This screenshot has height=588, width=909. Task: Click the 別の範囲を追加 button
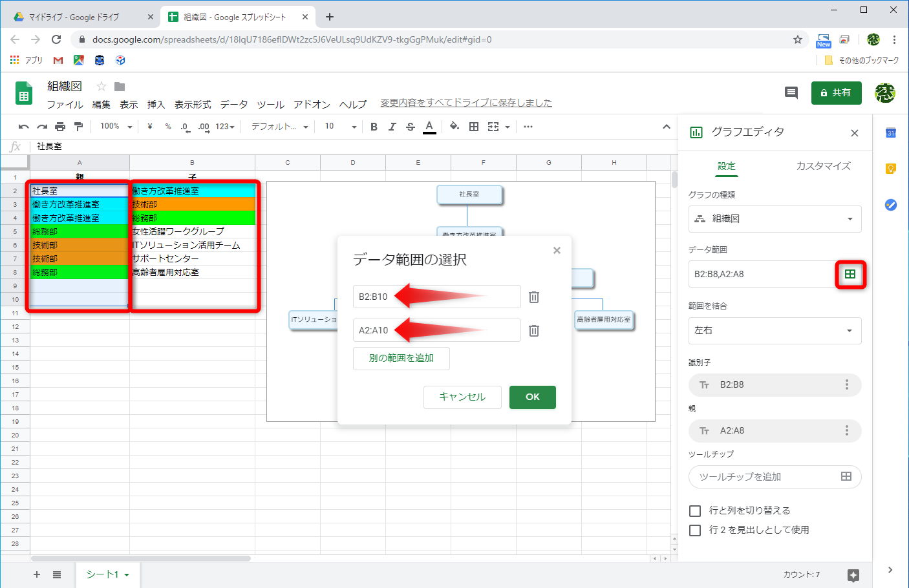(x=401, y=359)
